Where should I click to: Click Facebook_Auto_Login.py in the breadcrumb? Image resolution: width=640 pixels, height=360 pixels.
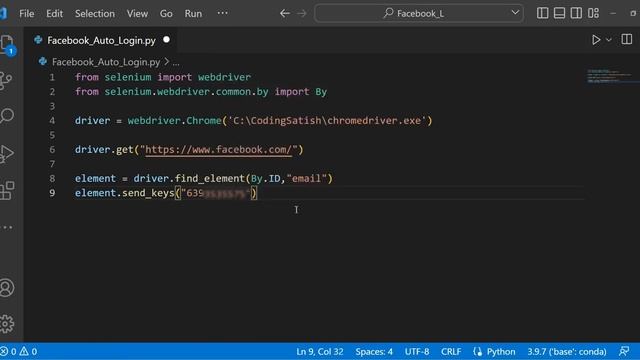coord(106,62)
